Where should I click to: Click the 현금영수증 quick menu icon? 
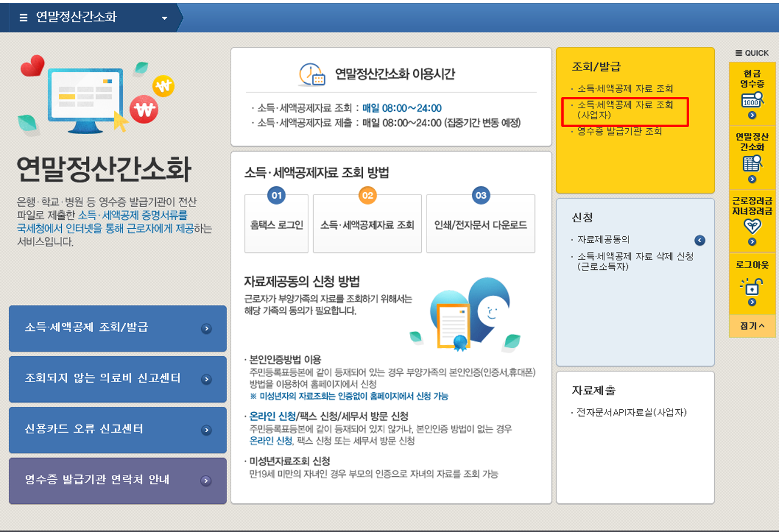[752, 99]
